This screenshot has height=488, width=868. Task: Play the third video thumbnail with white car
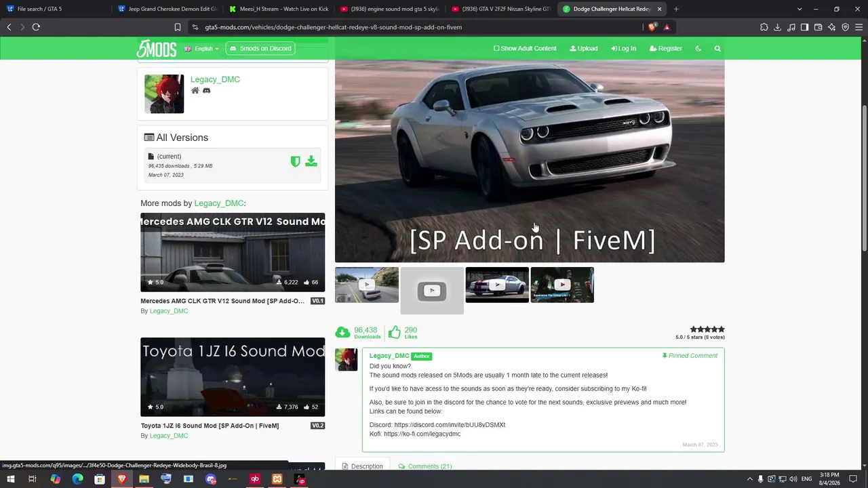(x=497, y=285)
